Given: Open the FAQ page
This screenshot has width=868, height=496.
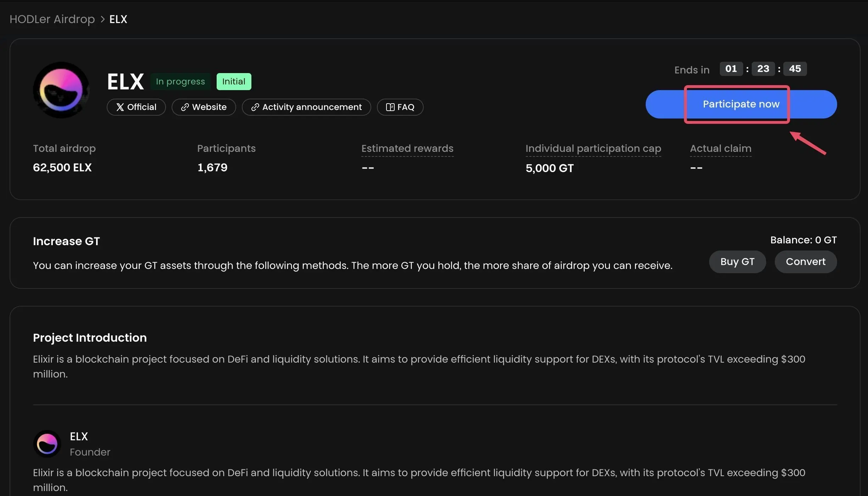Looking at the screenshot, I should [405, 107].
